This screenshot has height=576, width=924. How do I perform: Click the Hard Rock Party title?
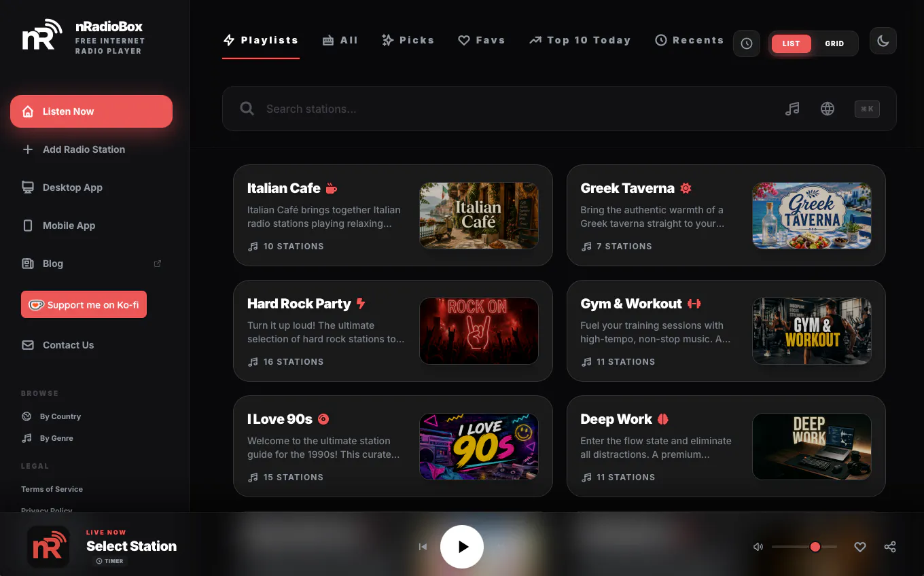299,304
